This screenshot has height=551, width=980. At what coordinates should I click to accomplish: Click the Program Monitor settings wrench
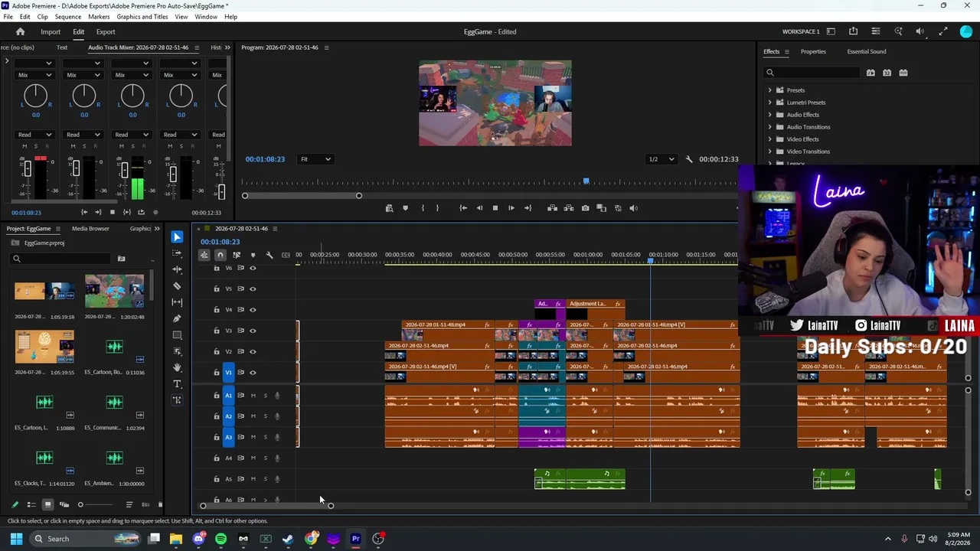[x=688, y=159]
